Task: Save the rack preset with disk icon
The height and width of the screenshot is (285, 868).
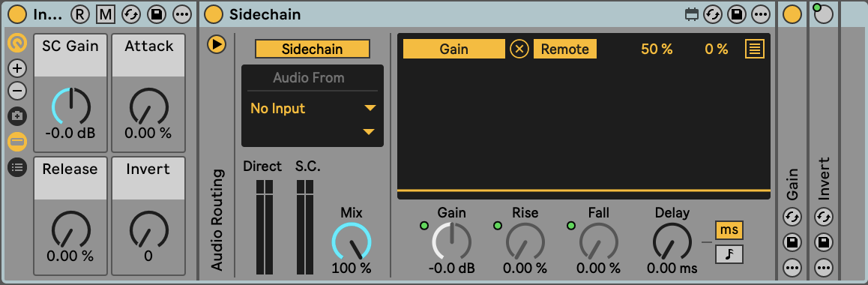Action: click(157, 15)
